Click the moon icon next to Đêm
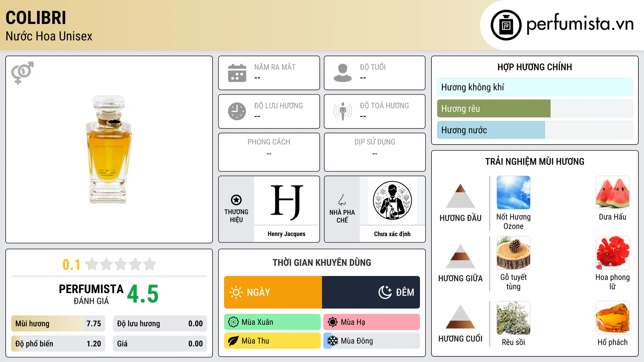The image size is (644, 362). (385, 292)
